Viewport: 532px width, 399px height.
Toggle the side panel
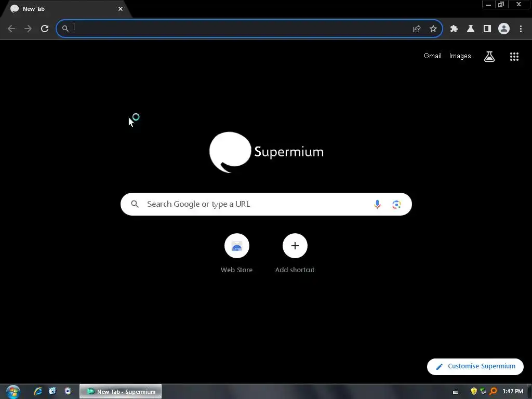[487, 29]
